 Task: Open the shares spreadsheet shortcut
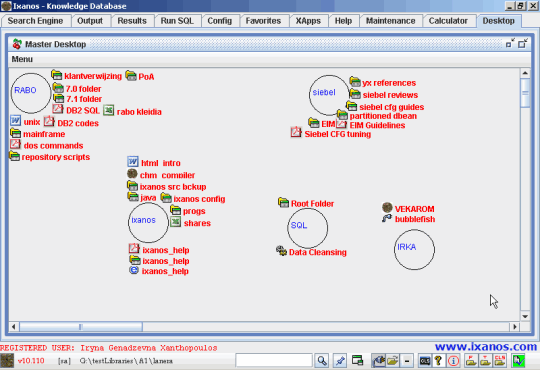click(x=190, y=223)
